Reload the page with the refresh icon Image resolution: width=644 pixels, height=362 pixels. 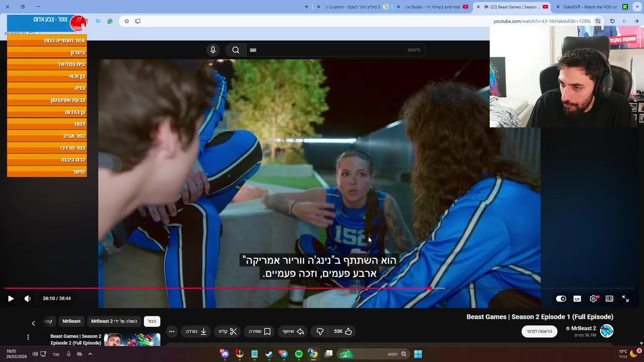click(612, 21)
